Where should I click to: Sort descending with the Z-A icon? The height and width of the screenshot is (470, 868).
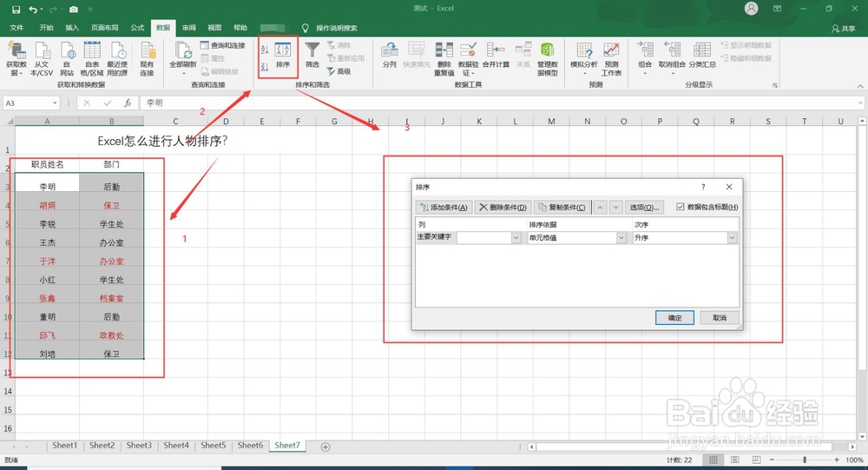pos(265,67)
